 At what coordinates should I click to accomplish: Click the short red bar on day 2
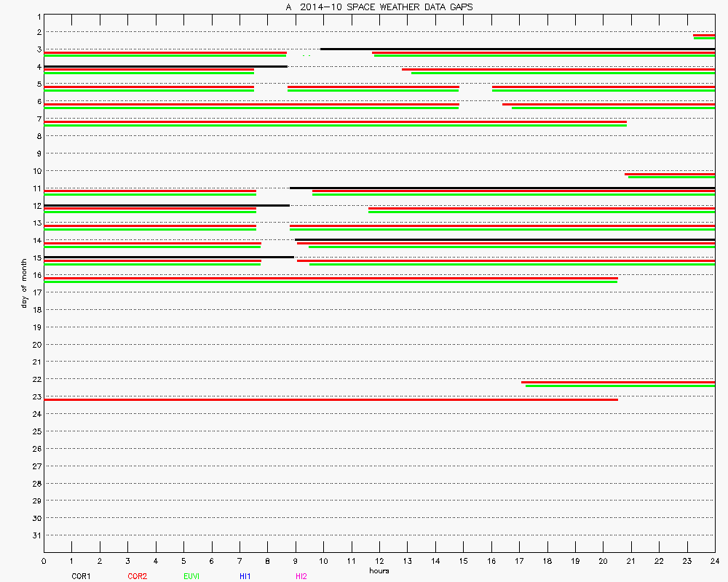coord(704,35)
